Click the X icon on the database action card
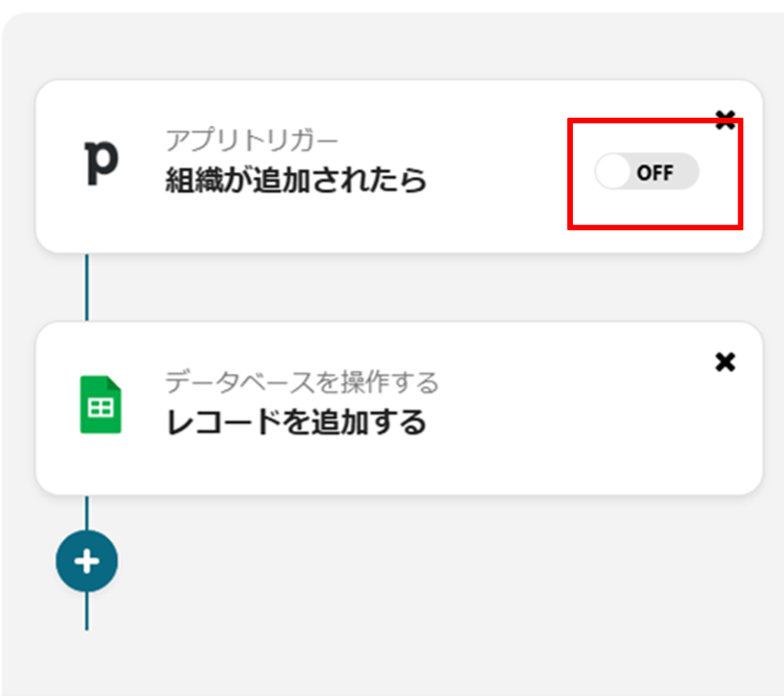 725,362
